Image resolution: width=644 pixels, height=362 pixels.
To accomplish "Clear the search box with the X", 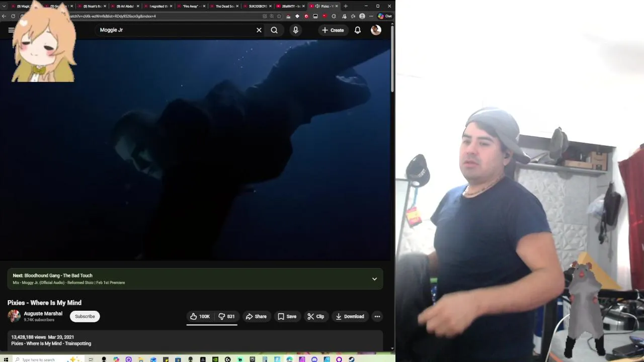I will 259,30.
